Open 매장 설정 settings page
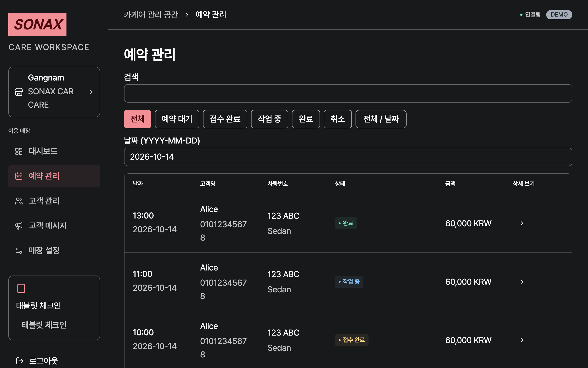Screen dimensions: 588x368 pyautogui.click(x=54, y=250)
